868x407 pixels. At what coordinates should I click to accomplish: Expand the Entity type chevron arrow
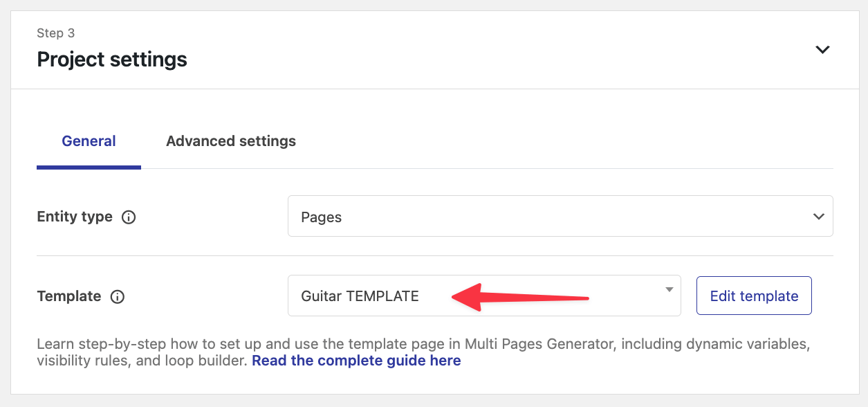[819, 217]
